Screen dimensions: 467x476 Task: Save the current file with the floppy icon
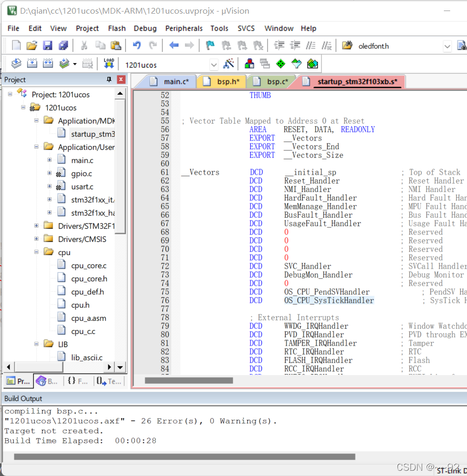(47, 46)
